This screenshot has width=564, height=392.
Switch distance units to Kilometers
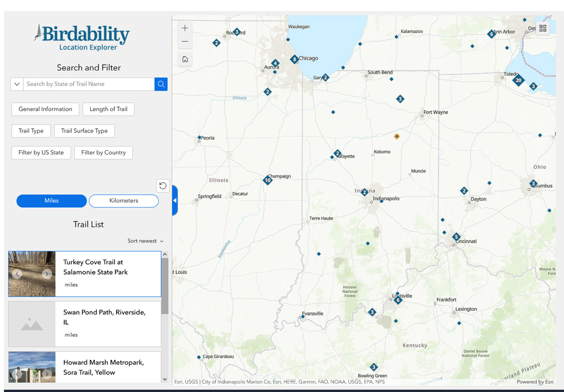[x=124, y=201]
